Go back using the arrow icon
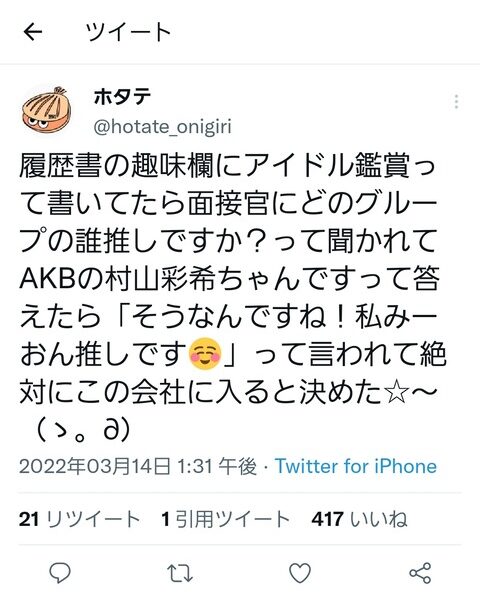This screenshot has width=480, height=600. pos(33,32)
